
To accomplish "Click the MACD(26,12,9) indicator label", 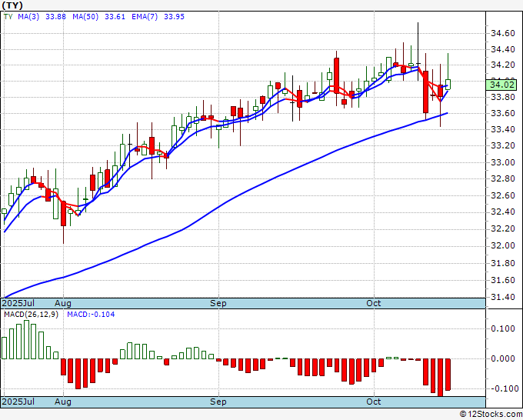I will pos(31,315).
